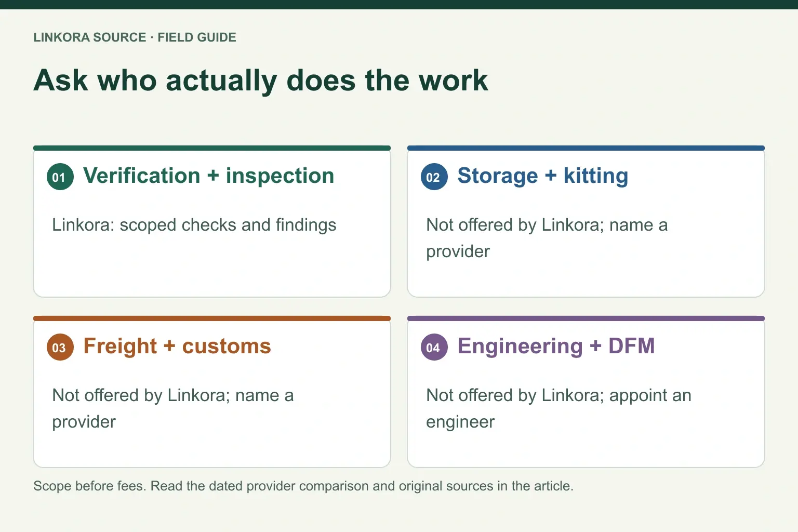
Task: Click 'Linkora: scoped checks and findings' text
Action: click(x=194, y=225)
